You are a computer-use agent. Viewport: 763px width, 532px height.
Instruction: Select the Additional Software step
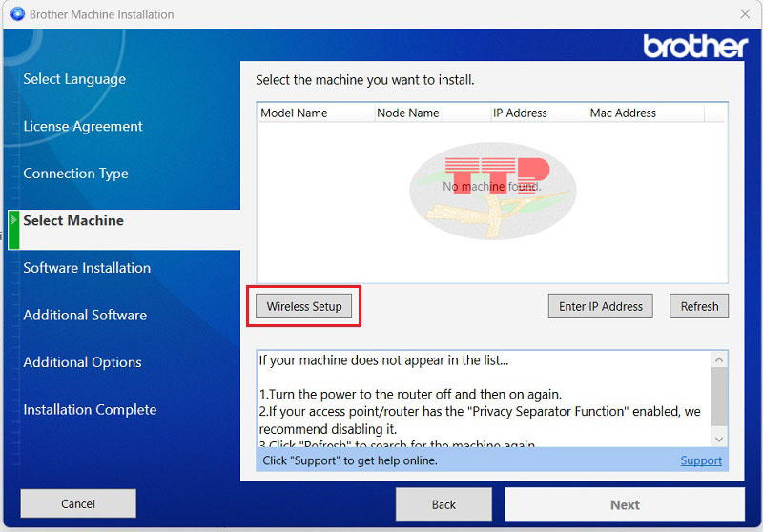tap(85, 315)
